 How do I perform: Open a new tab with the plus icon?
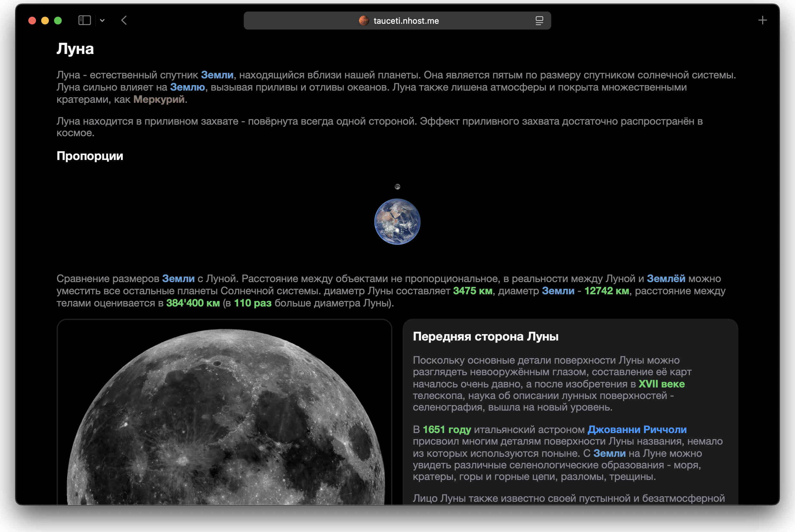[763, 20]
